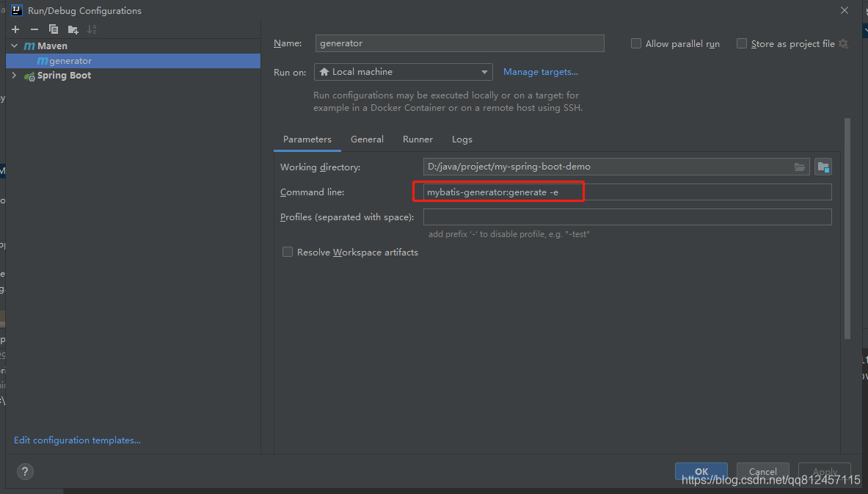
Task: Click the Manage targets link
Action: 540,72
